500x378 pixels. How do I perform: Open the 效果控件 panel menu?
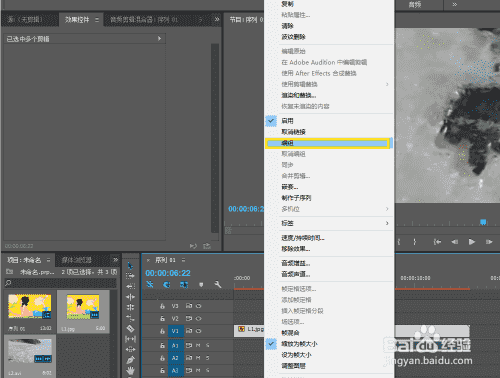(97, 20)
